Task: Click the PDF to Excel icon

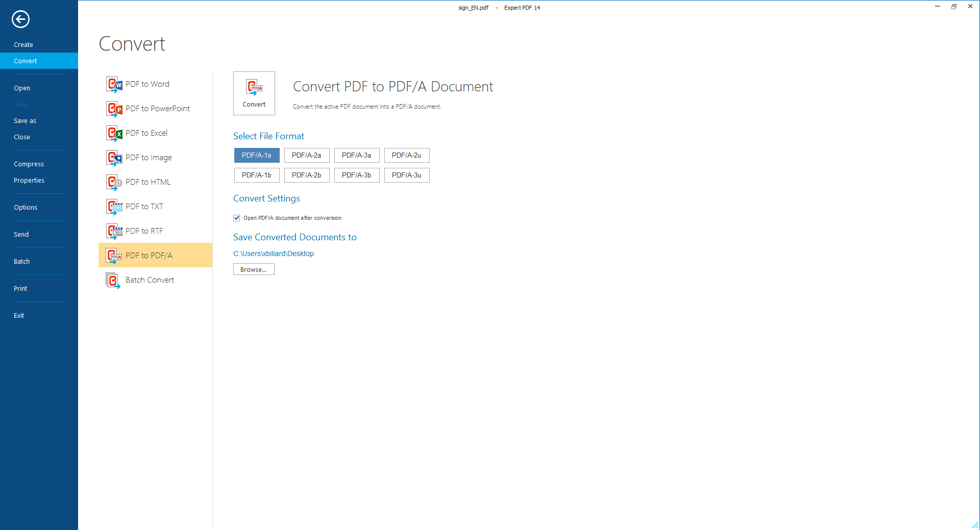Action: 114,133
